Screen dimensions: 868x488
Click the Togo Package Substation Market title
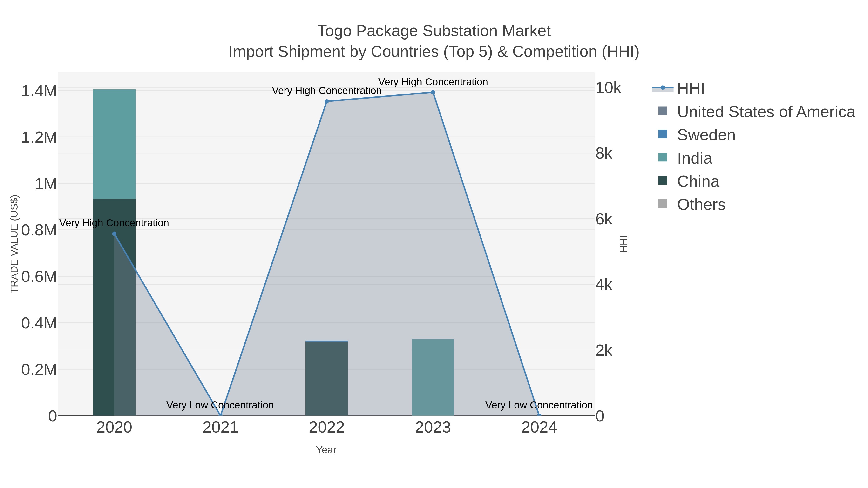(434, 31)
